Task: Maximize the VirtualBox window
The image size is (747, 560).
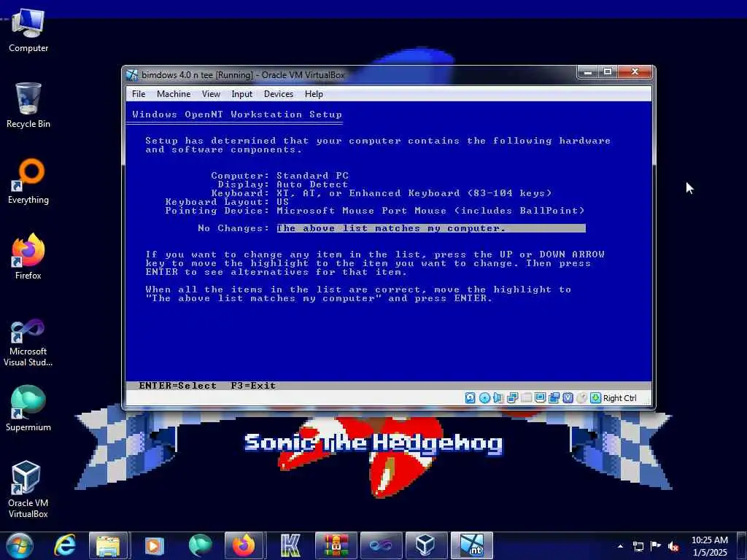Action: point(608,72)
